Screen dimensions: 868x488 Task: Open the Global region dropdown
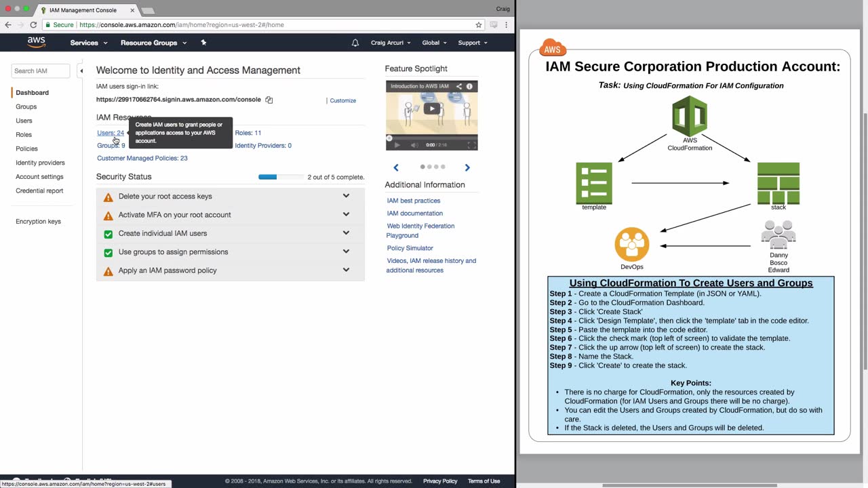pos(435,43)
